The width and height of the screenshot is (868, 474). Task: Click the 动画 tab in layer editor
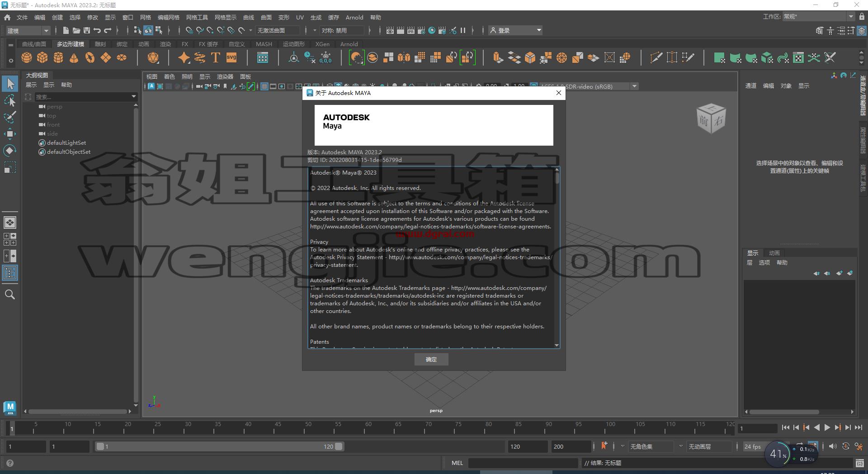(x=774, y=253)
